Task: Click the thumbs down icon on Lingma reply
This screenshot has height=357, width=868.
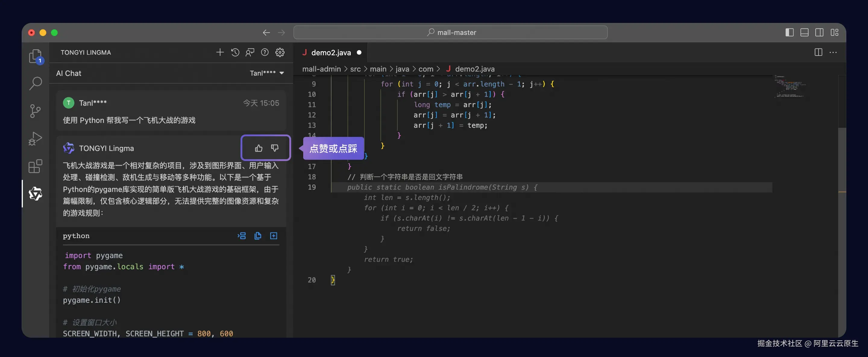Action: 275,148
